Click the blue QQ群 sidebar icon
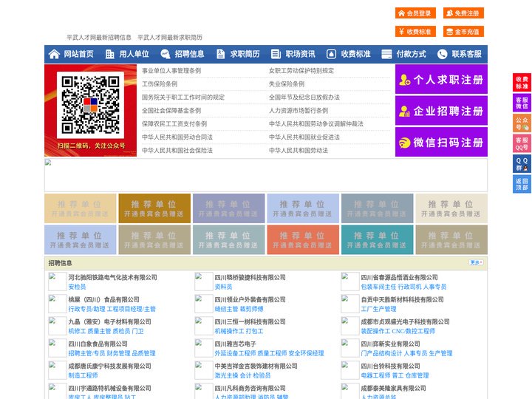Viewport: 532px width, 399px height. 522,164
